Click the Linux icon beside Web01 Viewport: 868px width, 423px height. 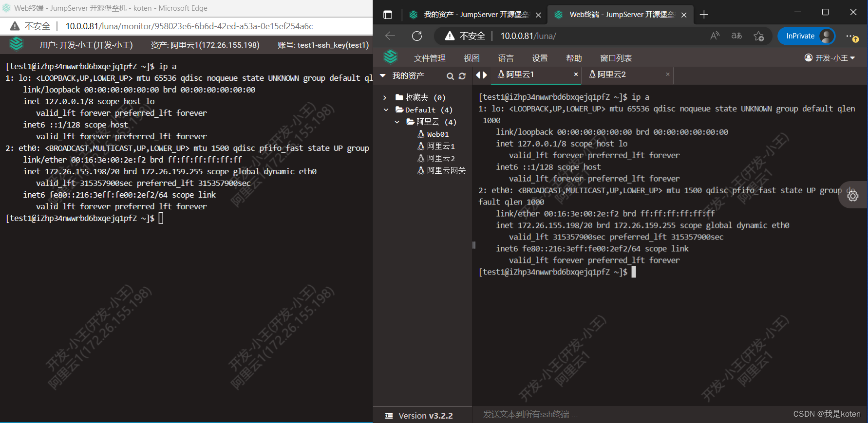click(x=421, y=134)
